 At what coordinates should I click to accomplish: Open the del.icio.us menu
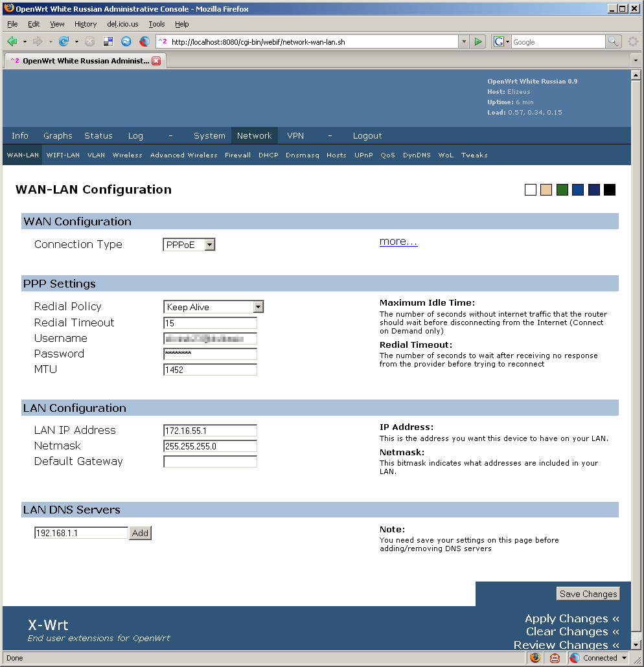pos(122,24)
